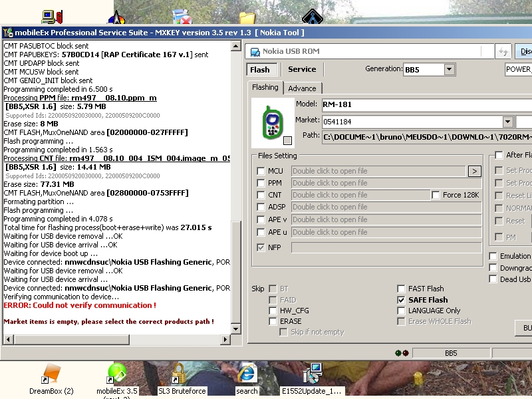Switch to the Flash main tab
This screenshot has height=399, width=532.
click(261, 70)
